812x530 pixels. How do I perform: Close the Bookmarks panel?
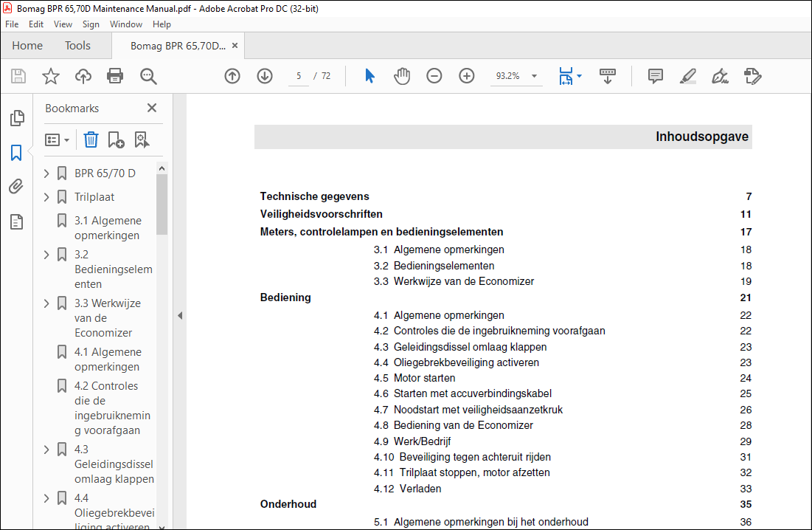tap(152, 108)
